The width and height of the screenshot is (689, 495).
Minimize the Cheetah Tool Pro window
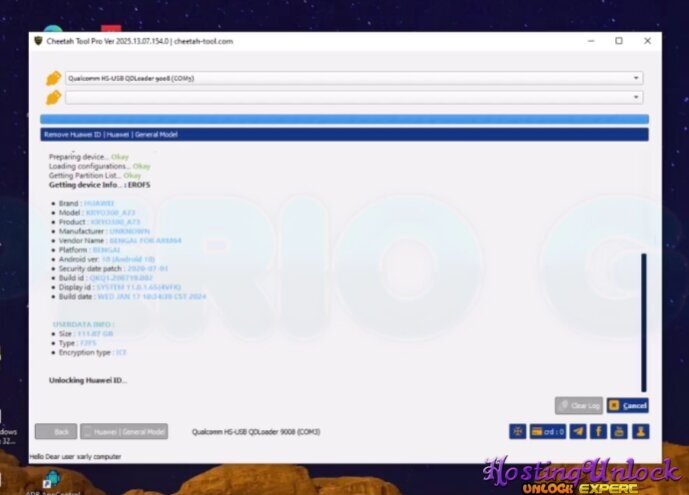591,41
